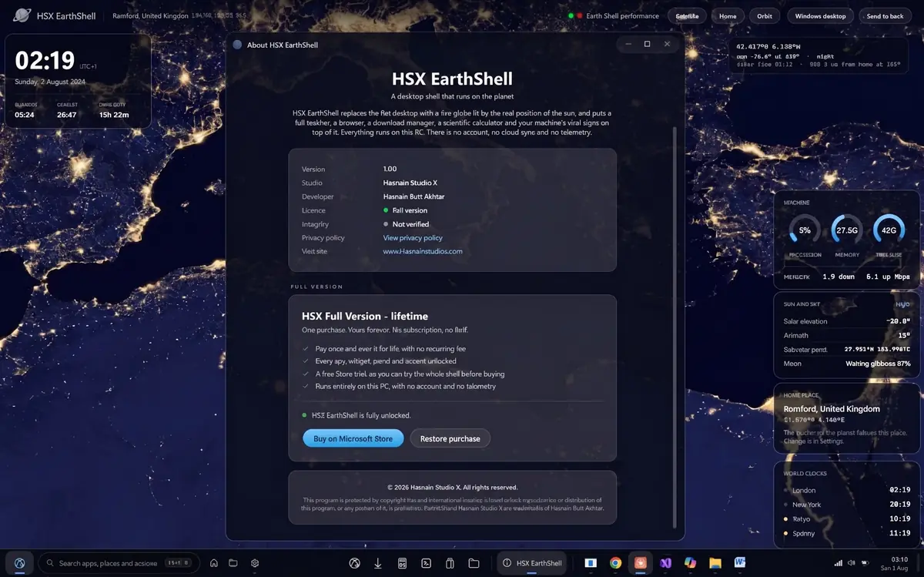The height and width of the screenshot is (577, 924).
Task: Click the Moon waxing gibbous 87% row
Action: click(x=847, y=364)
